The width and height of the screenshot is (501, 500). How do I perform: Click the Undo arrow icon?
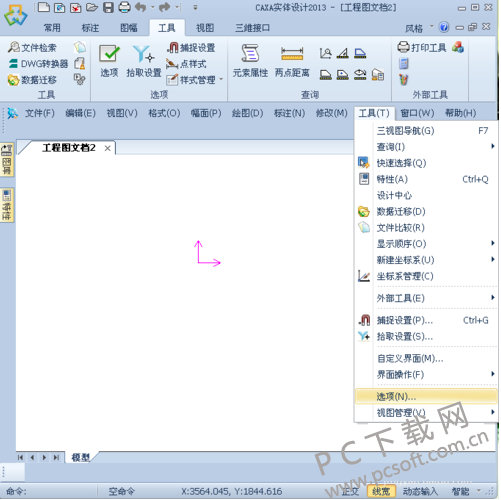141,7
